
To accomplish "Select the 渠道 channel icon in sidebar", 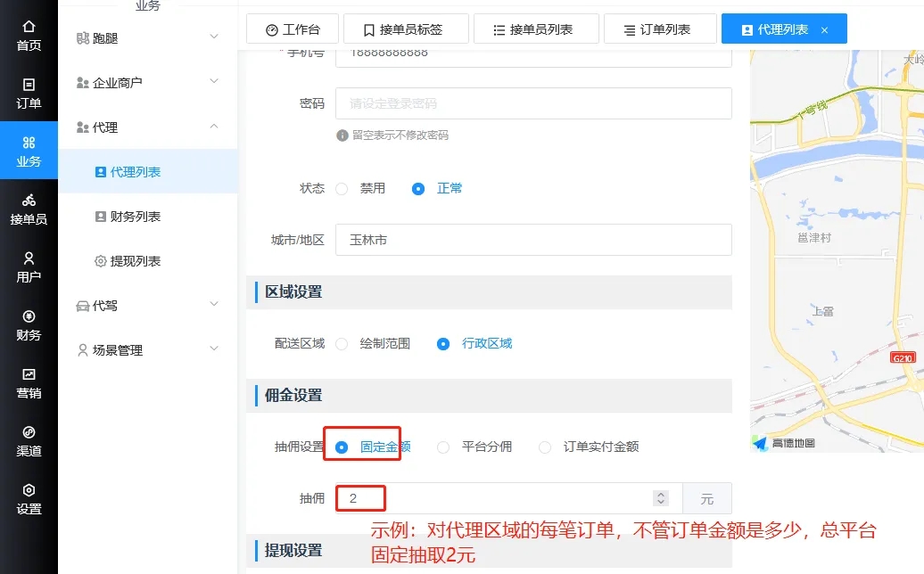I will pyautogui.click(x=29, y=432).
